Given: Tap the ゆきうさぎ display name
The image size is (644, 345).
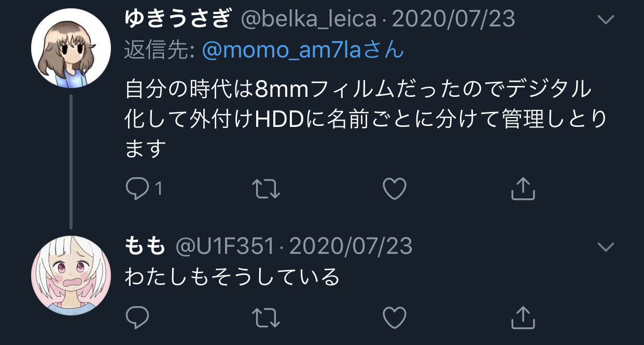Looking at the screenshot, I should 178,19.
